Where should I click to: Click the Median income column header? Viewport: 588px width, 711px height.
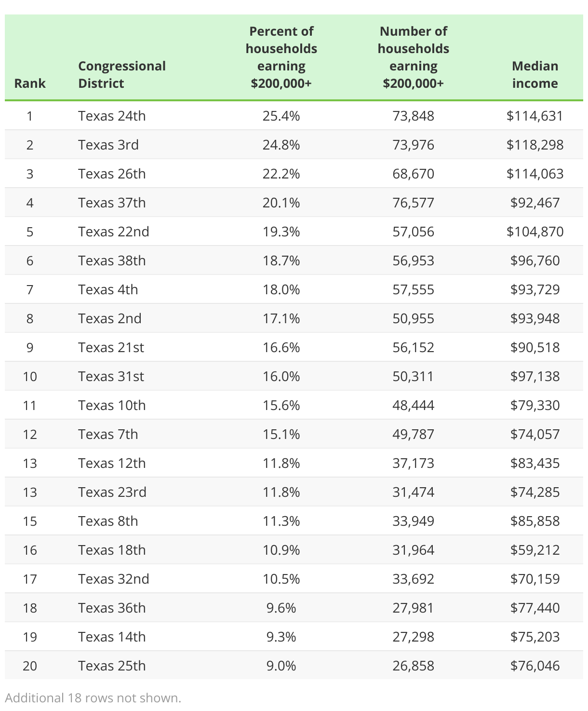(535, 75)
